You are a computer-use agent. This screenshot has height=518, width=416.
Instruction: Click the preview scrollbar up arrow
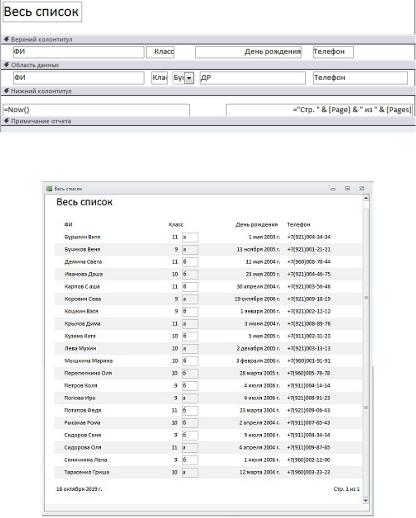coord(366,198)
